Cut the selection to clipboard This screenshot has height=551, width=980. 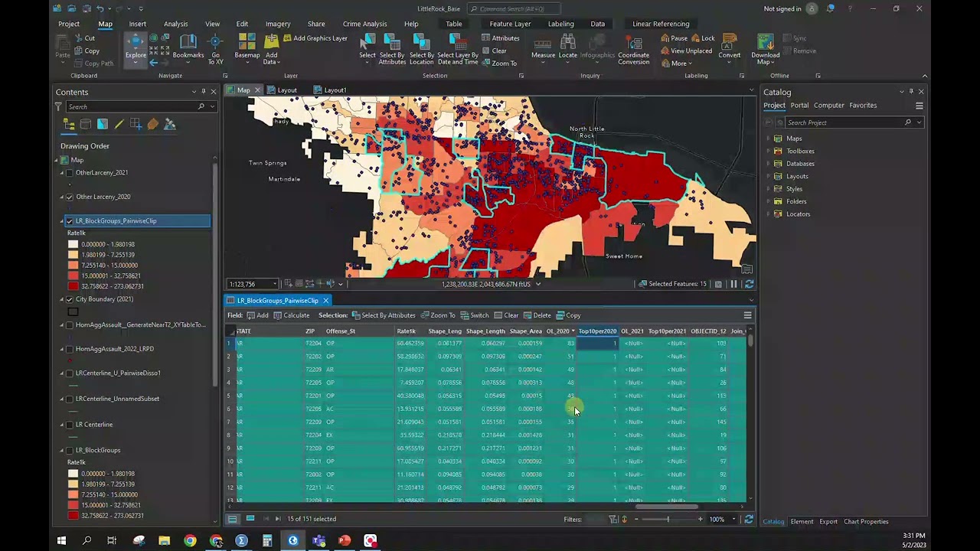[x=84, y=38]
